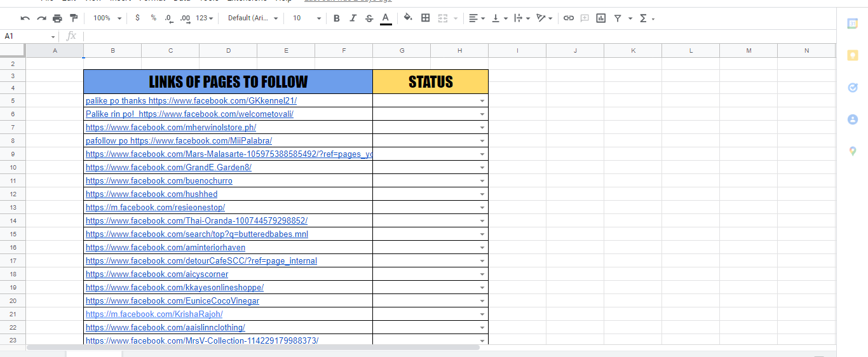Print the spreadsheet using printer icon
The image size is (868, 357).
point(58,18)
